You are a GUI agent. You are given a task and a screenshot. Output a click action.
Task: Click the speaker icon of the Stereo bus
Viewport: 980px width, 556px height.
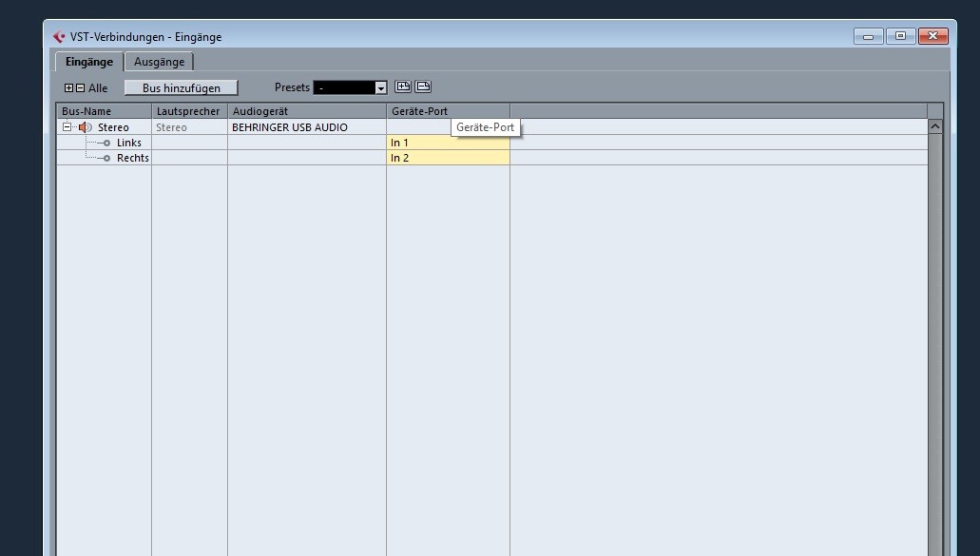pos(85,127)
